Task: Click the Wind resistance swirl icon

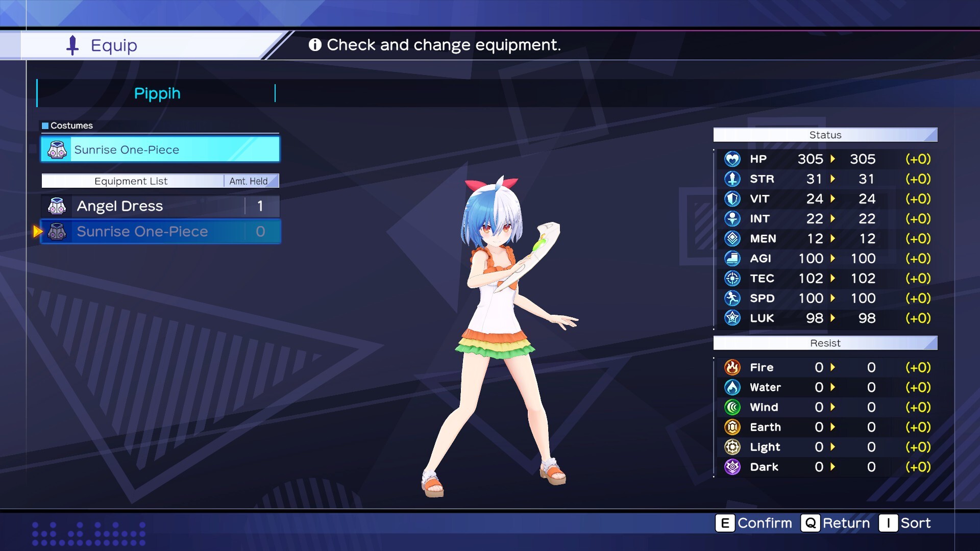Action: 732,407
